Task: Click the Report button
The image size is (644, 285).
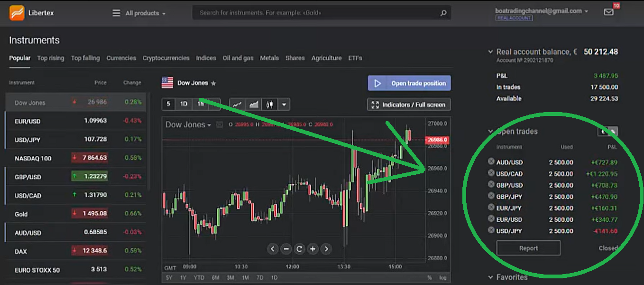Action: 528,248
